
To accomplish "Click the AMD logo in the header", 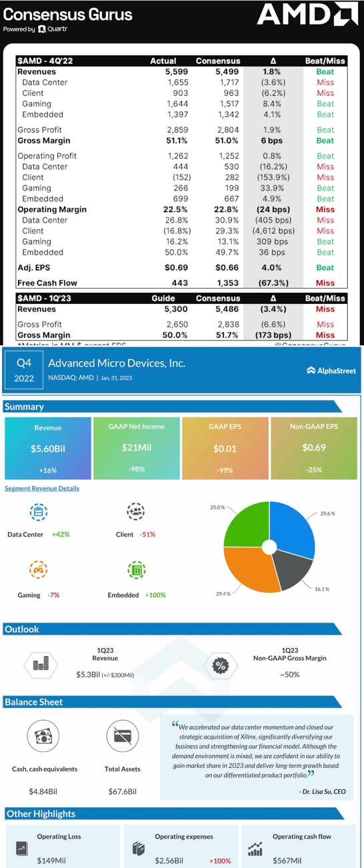I will click(307, 15).
